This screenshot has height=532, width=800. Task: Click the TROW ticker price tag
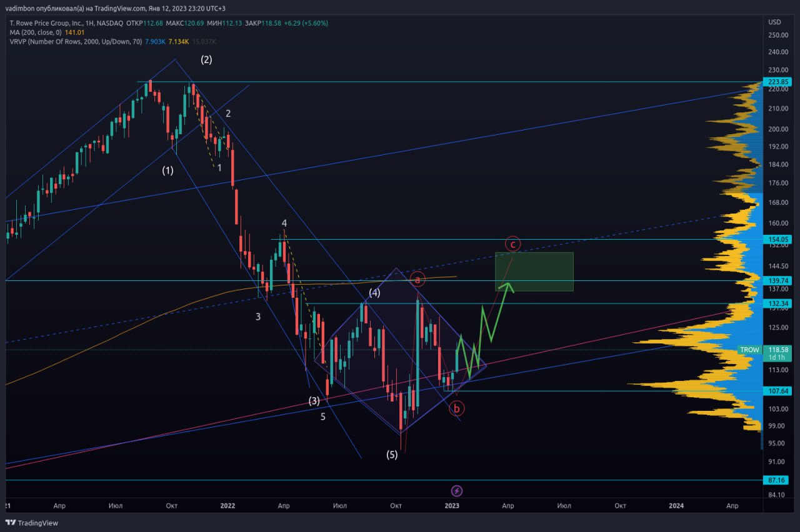click(x=748, y=350)
